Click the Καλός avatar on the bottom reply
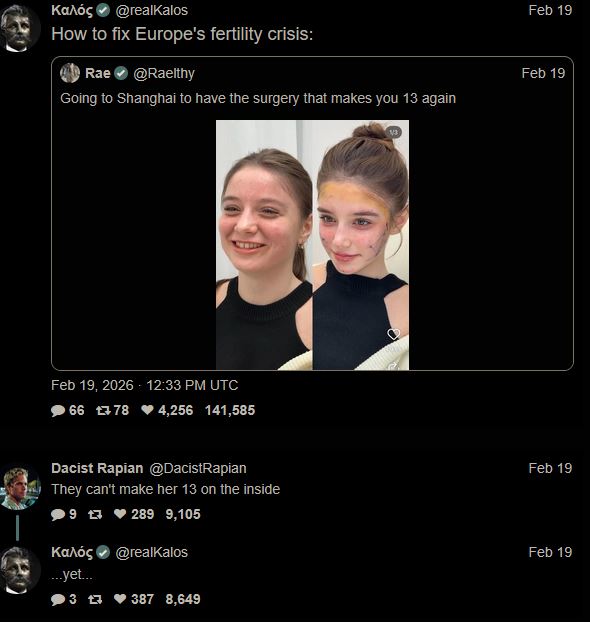This screenshot has width=590, height=622. [x=19, y=570]
